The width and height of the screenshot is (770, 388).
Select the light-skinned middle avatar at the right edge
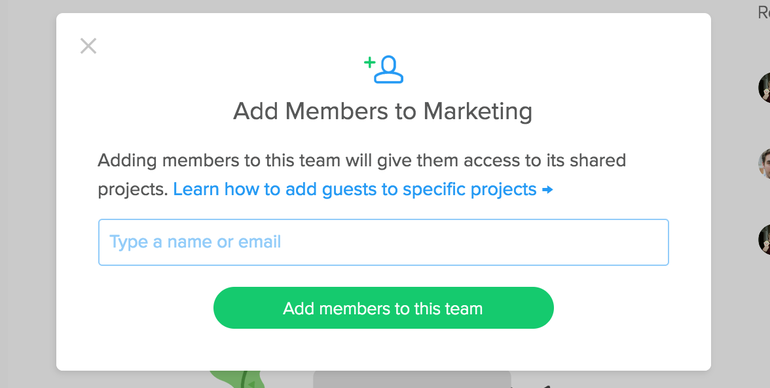765,164
